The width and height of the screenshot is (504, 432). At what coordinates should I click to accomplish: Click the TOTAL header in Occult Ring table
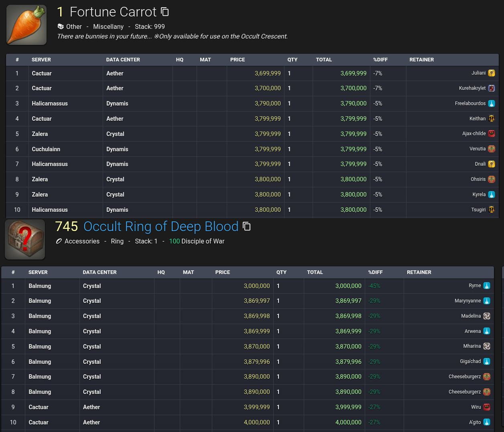pyautogui.click(x=315, y=272)
